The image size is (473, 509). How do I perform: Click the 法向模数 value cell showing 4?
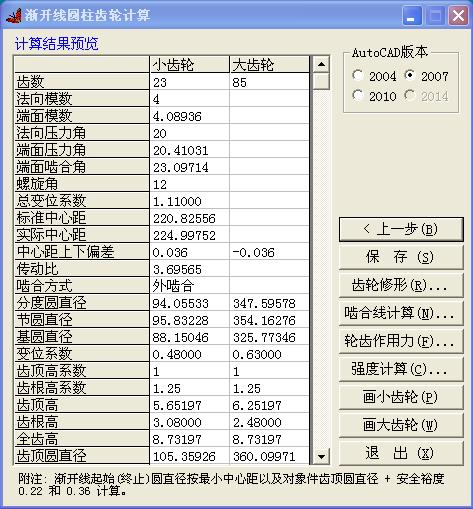coord(189,99)
